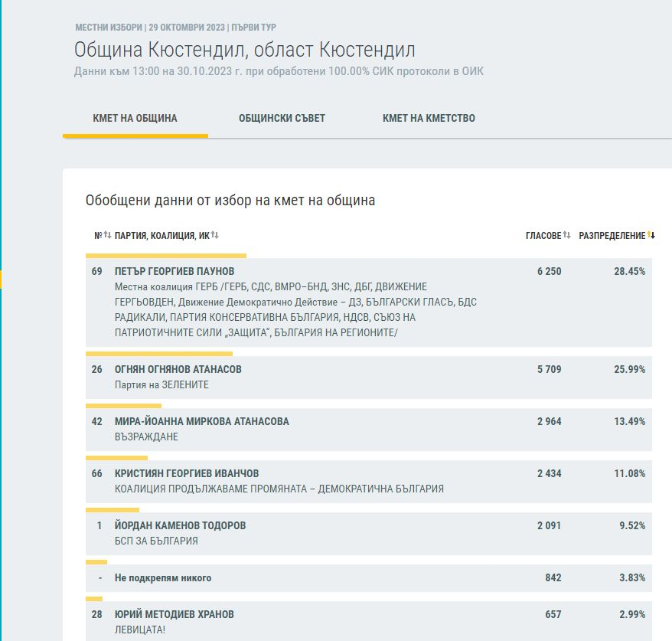This screenshot has height=641, width=672.
Task: Click vote count 2 434
Action: 549,474
